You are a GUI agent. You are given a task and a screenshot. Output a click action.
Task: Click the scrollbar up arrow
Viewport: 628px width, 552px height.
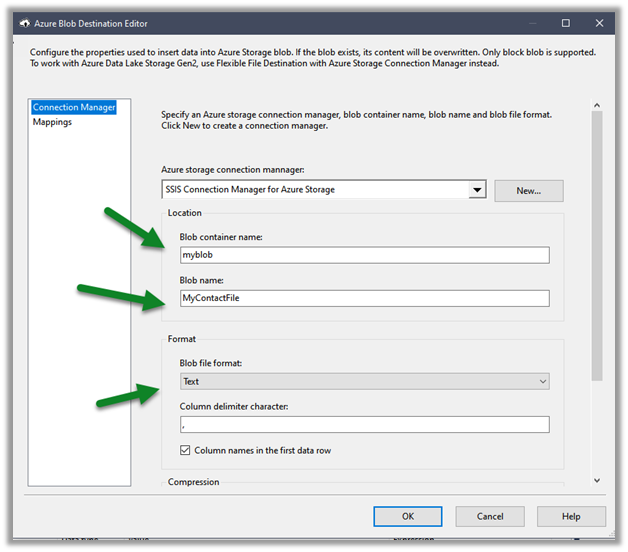pyautogui.click(x=596, y=104)
